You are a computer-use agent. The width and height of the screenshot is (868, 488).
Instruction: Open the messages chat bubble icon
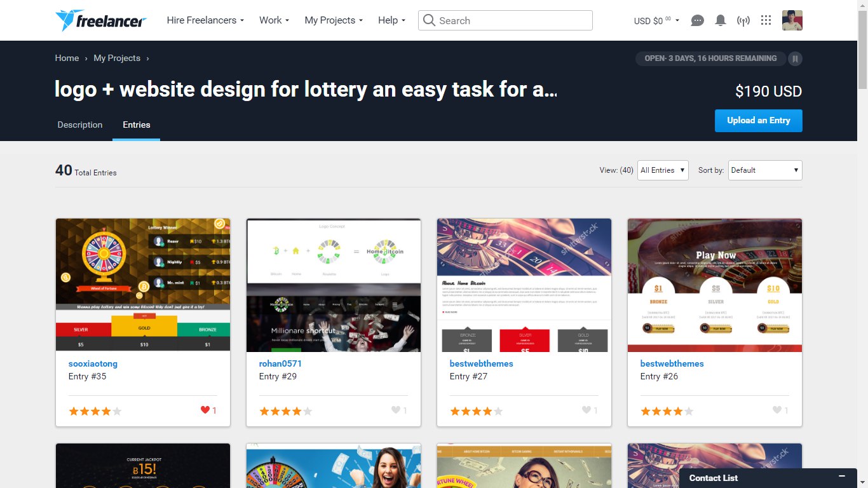[x=697, y=20]
